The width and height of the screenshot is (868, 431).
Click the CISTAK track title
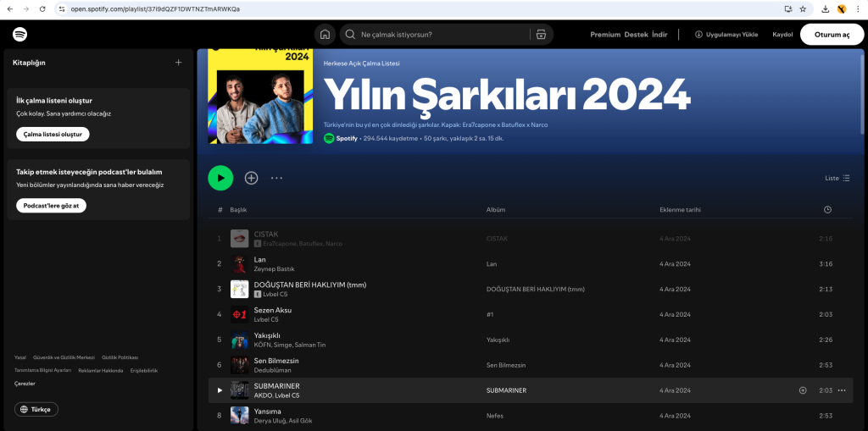tap(266, 234)
